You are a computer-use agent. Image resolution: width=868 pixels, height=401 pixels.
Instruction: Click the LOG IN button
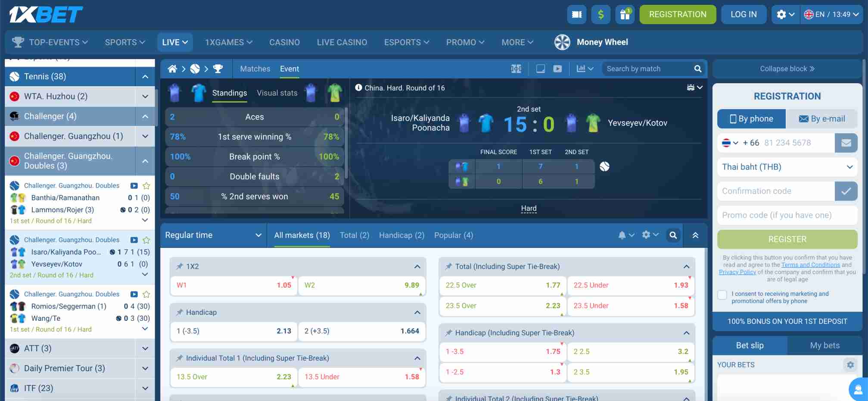pyautogui.click(x=744, y=15)
